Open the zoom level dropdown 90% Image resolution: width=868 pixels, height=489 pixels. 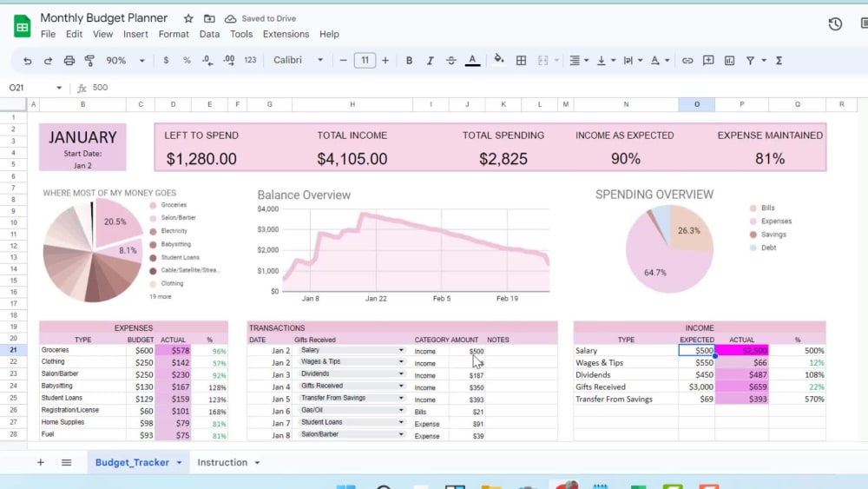coord(125,60)
